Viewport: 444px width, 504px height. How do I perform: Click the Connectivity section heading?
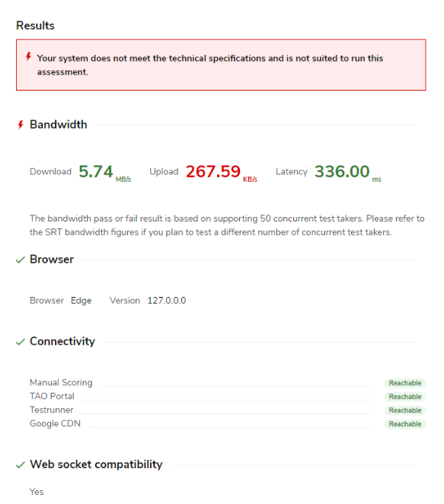click(x=62, y=341)
